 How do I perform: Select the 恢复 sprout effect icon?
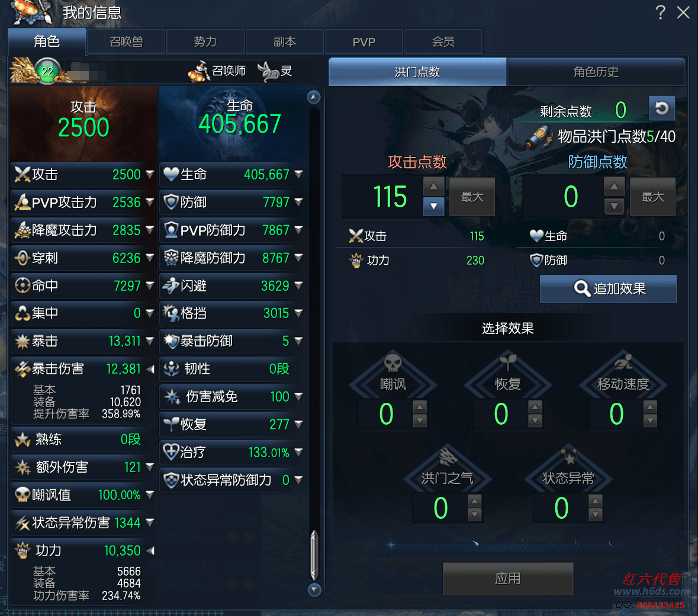coord(508,362)
